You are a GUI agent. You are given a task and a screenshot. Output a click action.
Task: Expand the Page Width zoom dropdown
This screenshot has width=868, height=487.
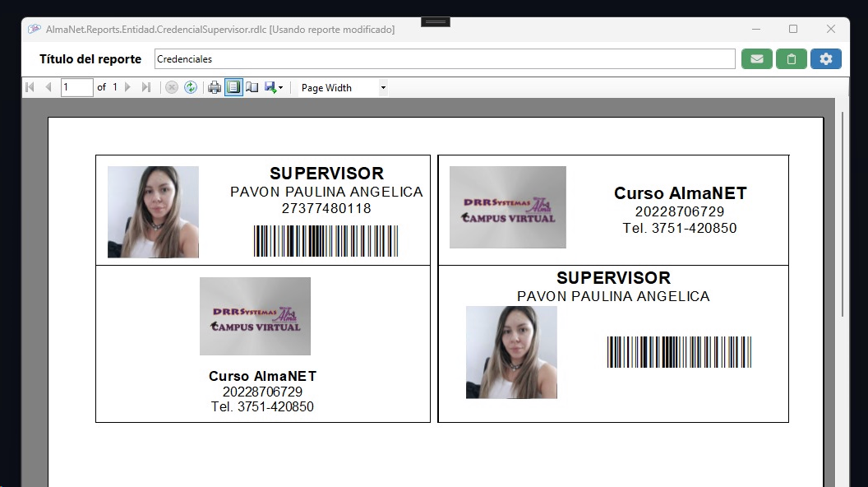(x=382, y=88)
